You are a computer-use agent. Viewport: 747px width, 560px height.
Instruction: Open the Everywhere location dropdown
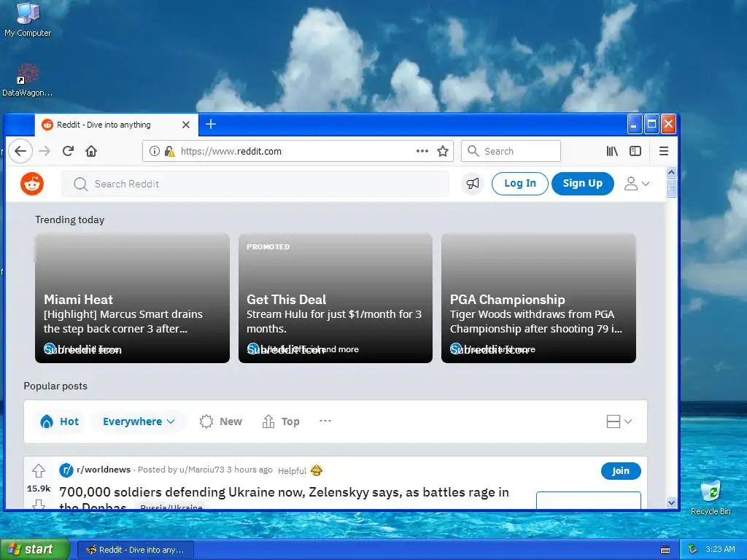click(139, 421)
